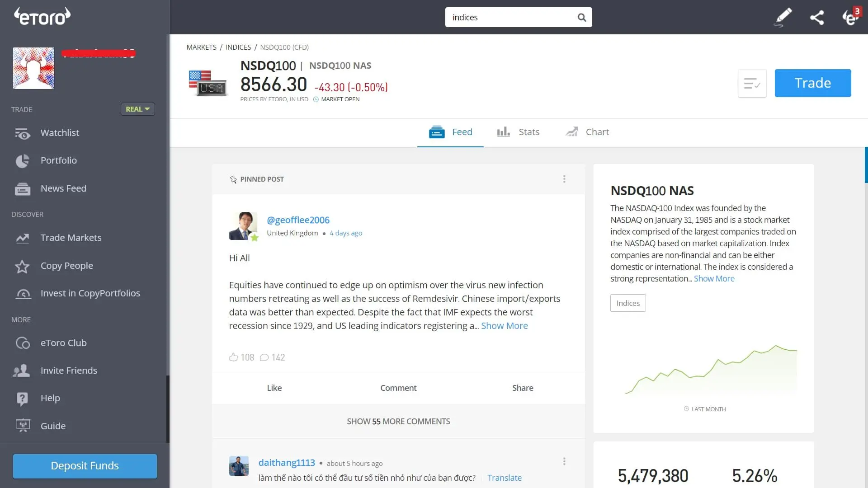This screenshot has width=868, height=488.
Task: Click the thumbs-up likes count icon
Action: pos(233,357)
